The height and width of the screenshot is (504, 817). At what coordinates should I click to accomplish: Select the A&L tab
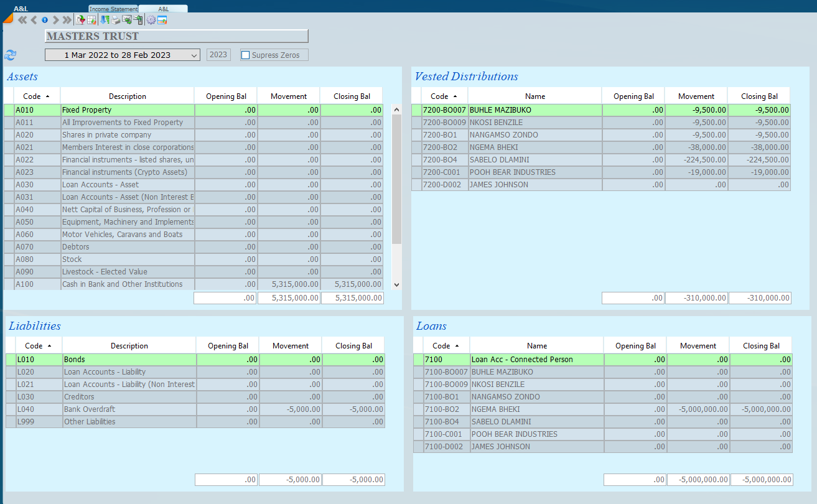click(163, 9)
